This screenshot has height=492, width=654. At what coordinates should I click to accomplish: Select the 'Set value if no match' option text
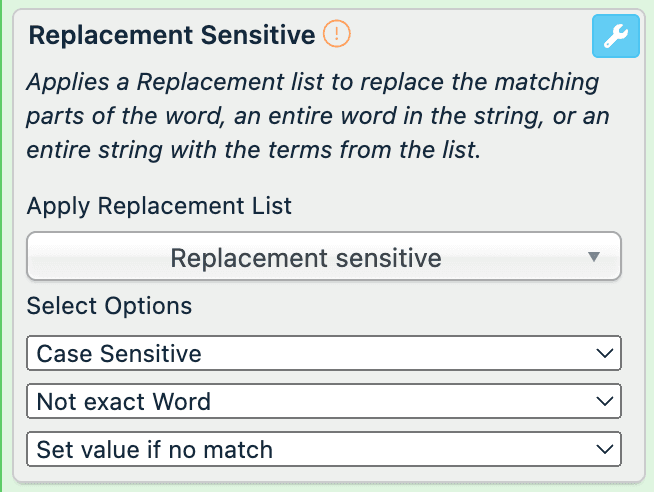[x=155, y=449]
